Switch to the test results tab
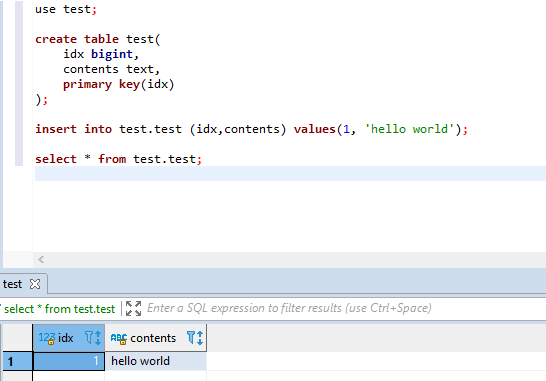The height and width of the screenshot is (381, 546). pyautogui.click(x=13, y=284)
